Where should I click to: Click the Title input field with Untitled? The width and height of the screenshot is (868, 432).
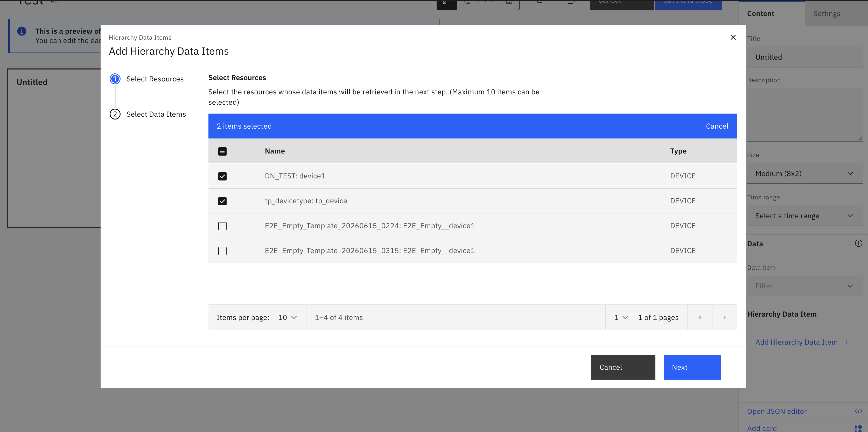[805, 57]
